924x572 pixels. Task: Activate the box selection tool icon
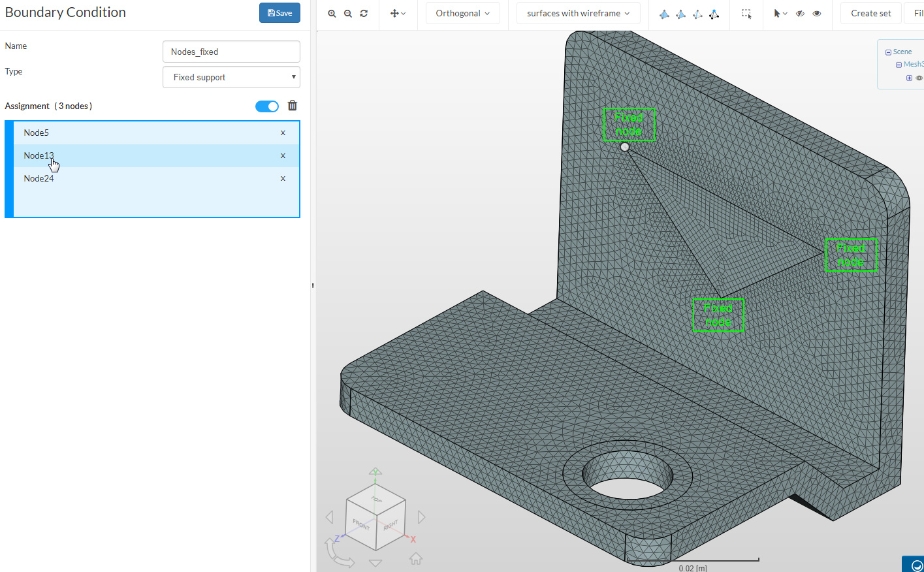click(746, 13)
